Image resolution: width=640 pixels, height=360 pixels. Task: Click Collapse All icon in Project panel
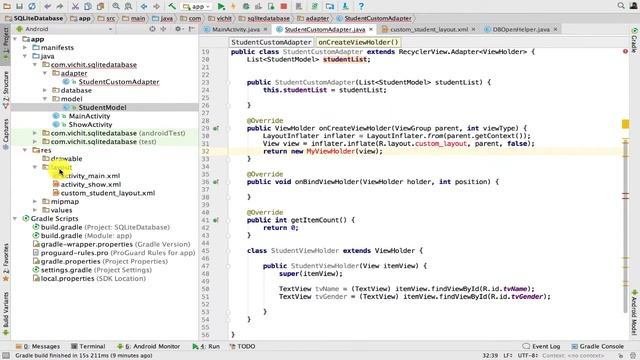(163, 29)
